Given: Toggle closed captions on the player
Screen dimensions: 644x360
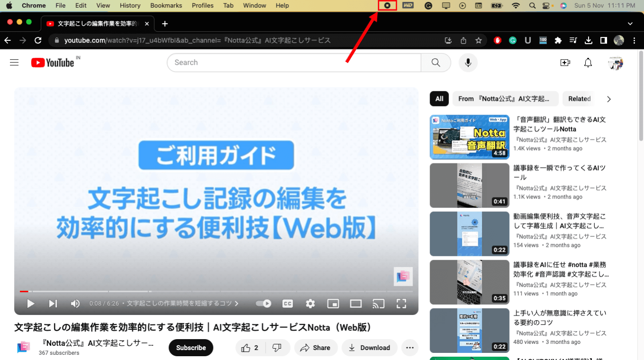Looking at the screenshot, I should click(287, 304).
